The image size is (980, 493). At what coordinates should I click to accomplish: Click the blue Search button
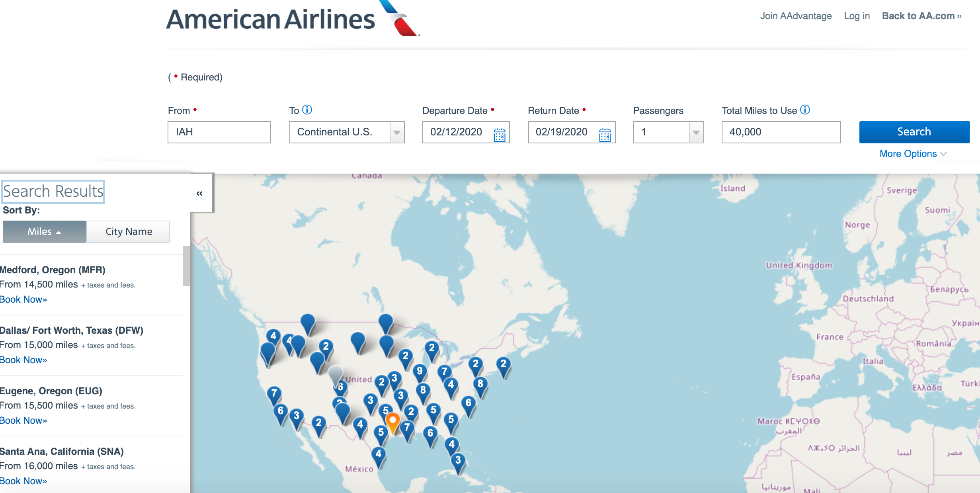pos(914,132)
